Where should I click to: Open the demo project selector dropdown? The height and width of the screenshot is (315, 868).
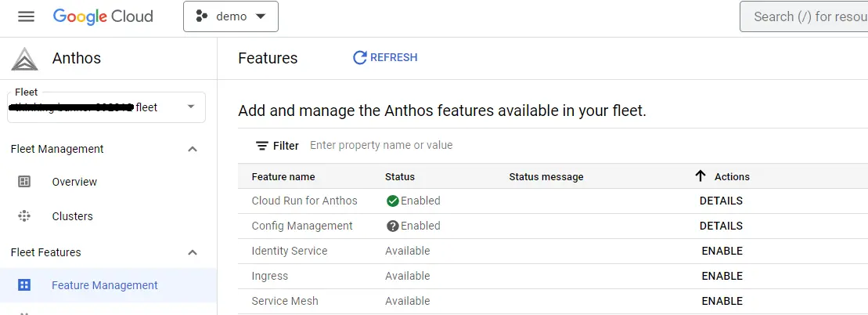[231, 16]
